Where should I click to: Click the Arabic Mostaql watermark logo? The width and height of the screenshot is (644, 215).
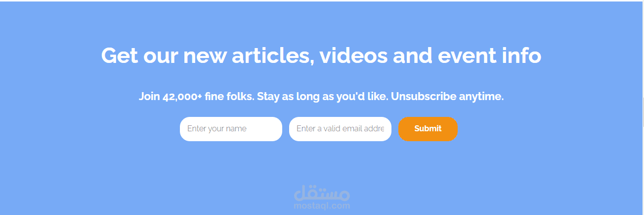pyautogui.click(x=322, y=193)
